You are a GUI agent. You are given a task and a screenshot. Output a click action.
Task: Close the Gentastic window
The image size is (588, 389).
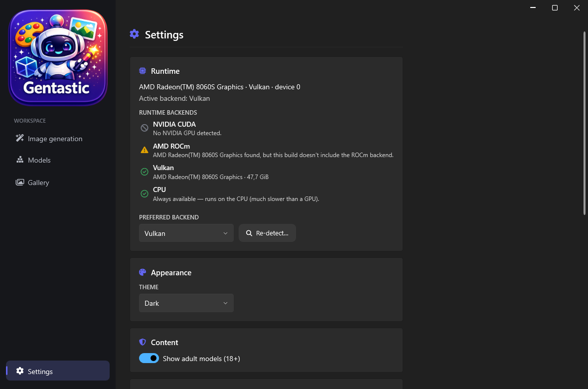point(577,7)
